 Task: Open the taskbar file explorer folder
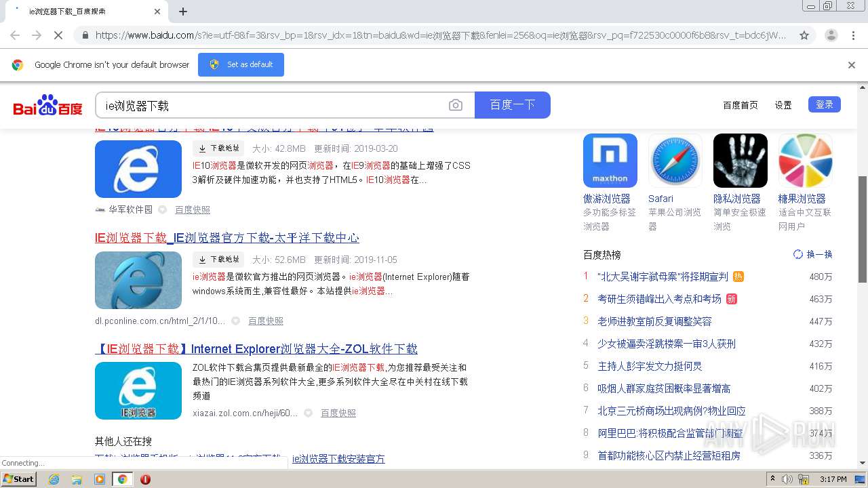pos(77,479)
